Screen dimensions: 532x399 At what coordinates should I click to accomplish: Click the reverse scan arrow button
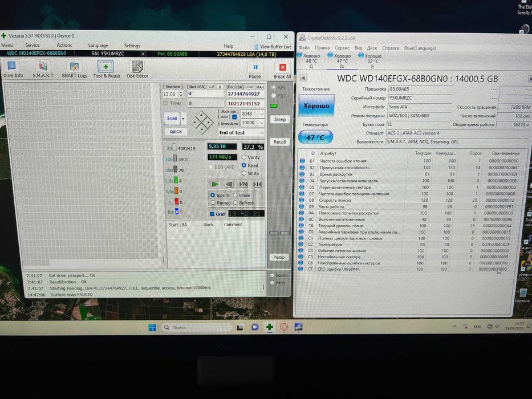point(229,184)
